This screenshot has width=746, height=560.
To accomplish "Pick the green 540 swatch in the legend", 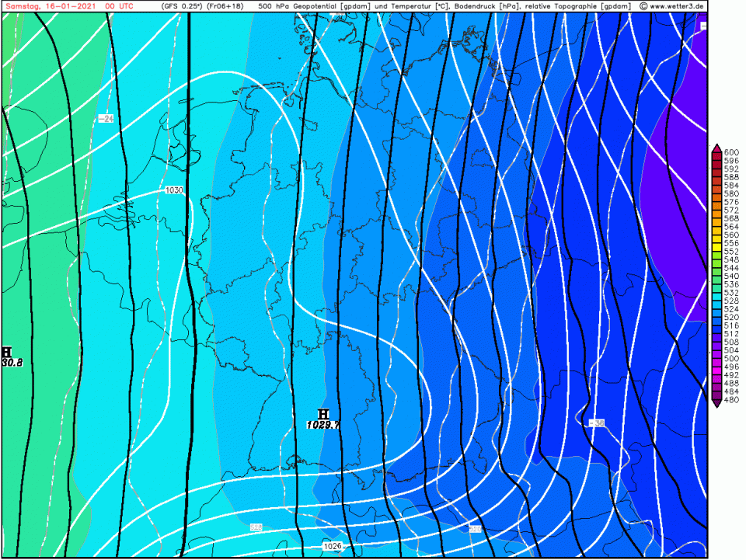I will click(716, 277).
